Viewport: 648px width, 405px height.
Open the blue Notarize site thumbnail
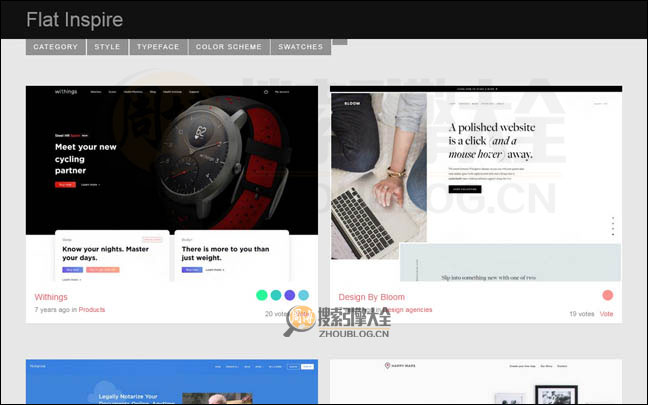click(x=172, y=381)
